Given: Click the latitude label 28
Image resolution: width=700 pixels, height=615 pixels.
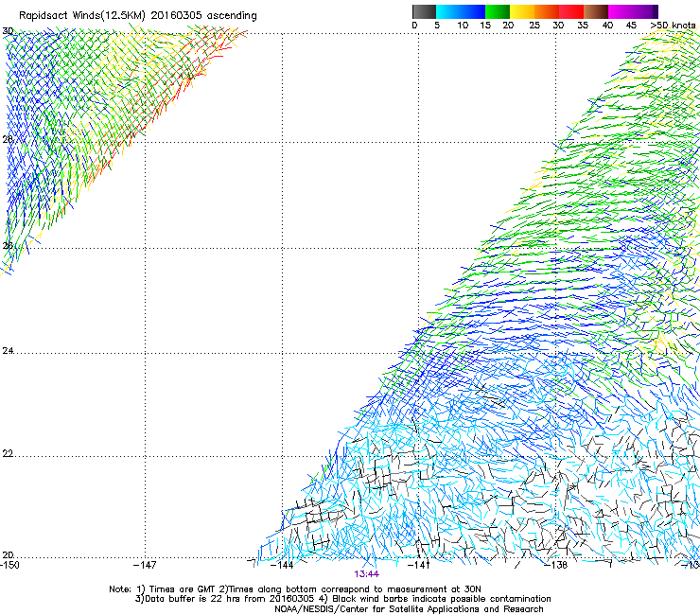Looking at the screenshot, I should [8, 139].
